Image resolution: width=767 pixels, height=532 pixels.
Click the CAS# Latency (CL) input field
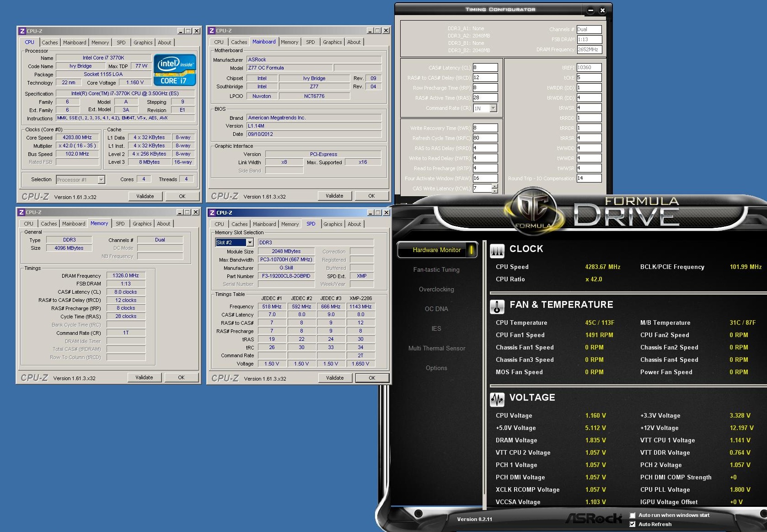pos(485,68)
